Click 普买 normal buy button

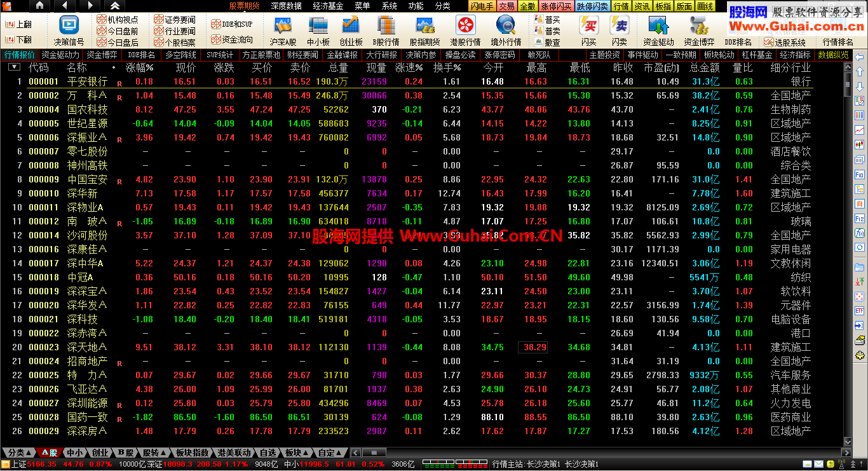pos(548,20)
